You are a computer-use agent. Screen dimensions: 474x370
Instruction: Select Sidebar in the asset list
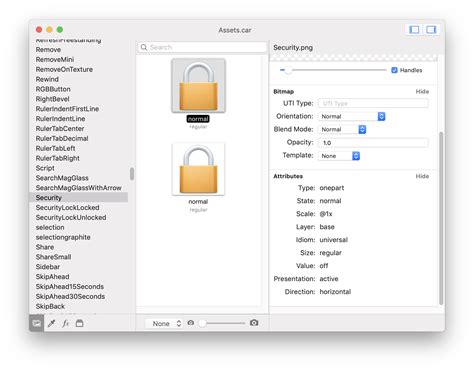pos(48,267)
